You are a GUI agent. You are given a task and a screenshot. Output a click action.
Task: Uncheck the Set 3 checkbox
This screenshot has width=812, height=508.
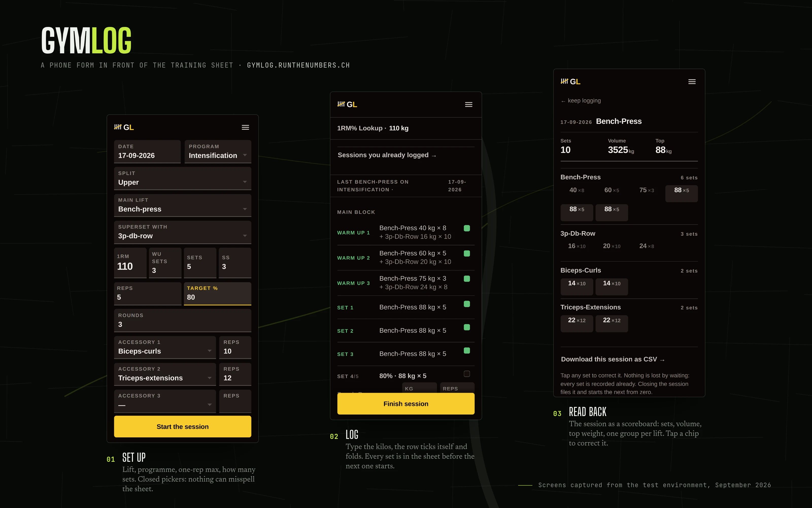(467, 351)
